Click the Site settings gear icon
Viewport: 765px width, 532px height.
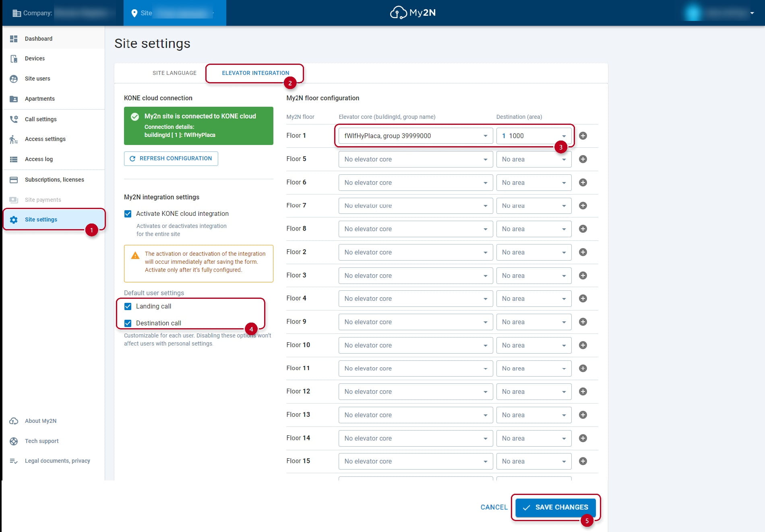(14, 219)
